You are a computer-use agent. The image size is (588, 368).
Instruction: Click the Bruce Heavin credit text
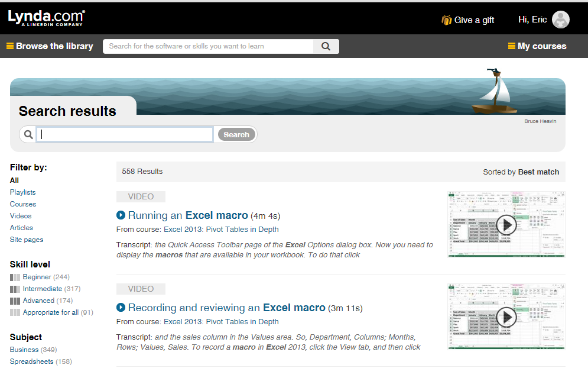click(x=540, y=121)
